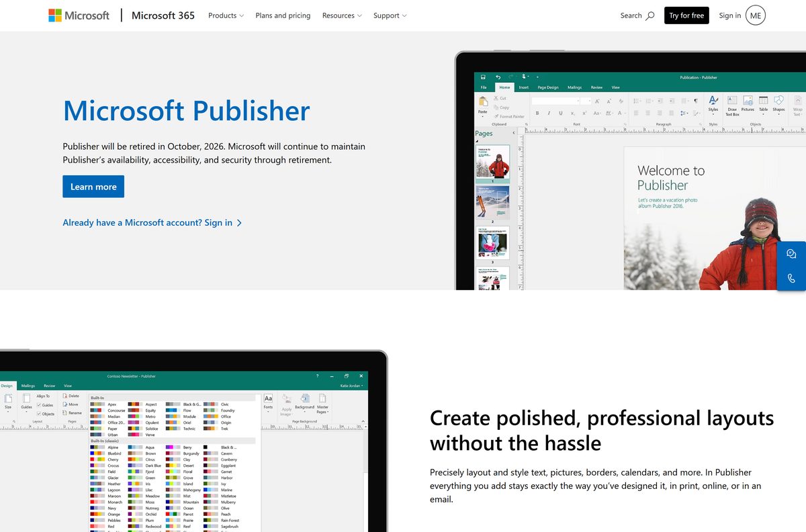The height and width of the screenshot is (532, 806).
Task: Switch to the Page Design tab
Action: tap(548, 87)
